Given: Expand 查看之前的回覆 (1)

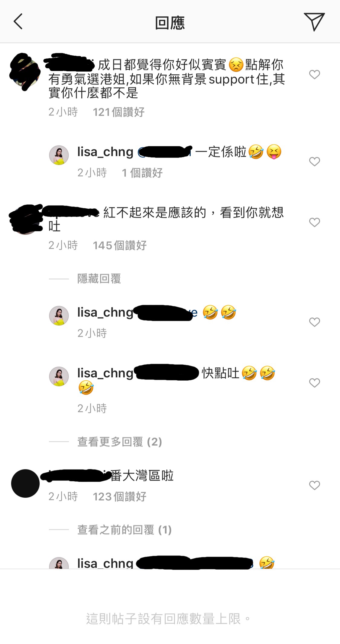Looking at the screenshot, I should tap(125, 530).
